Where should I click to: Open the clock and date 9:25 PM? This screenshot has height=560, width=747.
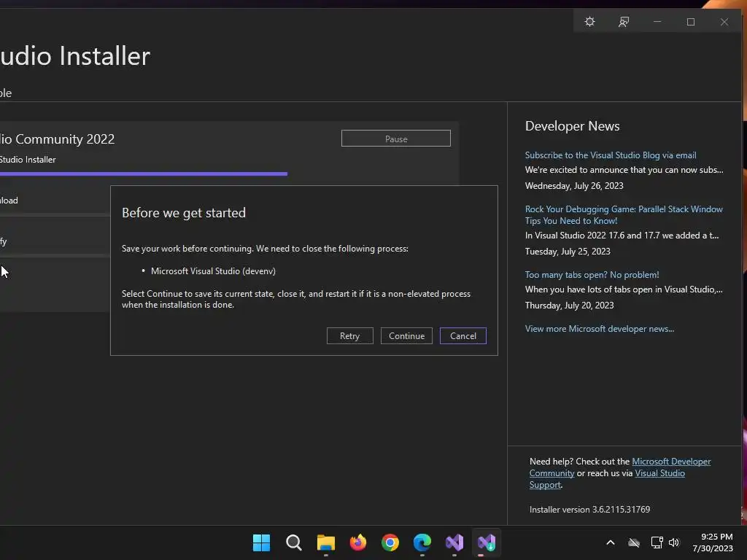[x=713, y=542]
